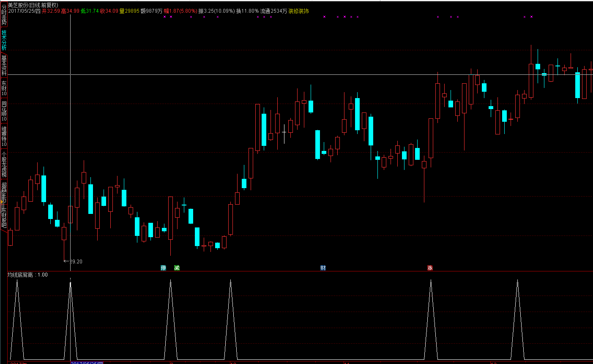Click the opening price 开32.59 value

click(51, 11)
